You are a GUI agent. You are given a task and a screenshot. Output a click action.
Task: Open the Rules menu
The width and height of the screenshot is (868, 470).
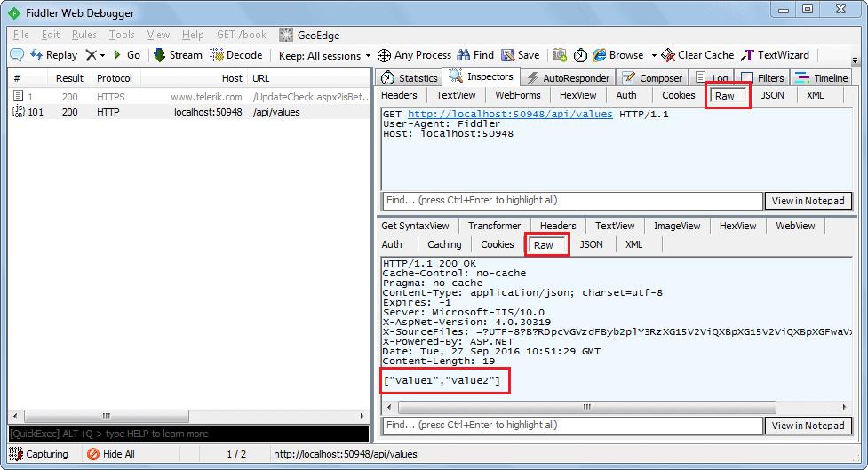pyautogui.click(x=84, y=35)
